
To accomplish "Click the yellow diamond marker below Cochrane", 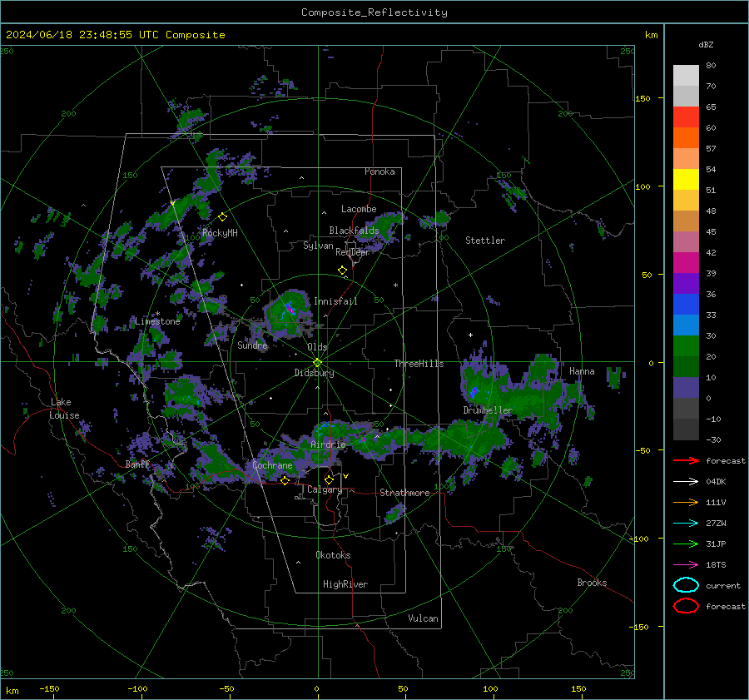I will pyautogui.click(x=285, y=481).
